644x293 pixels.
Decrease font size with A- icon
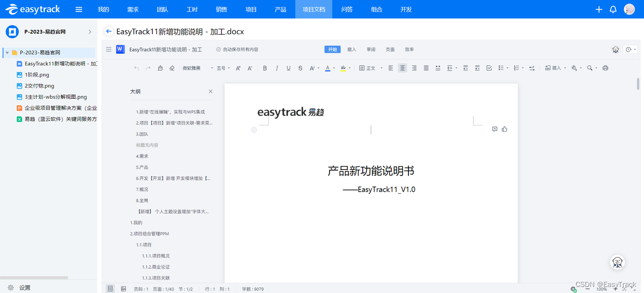pos(250,68)
